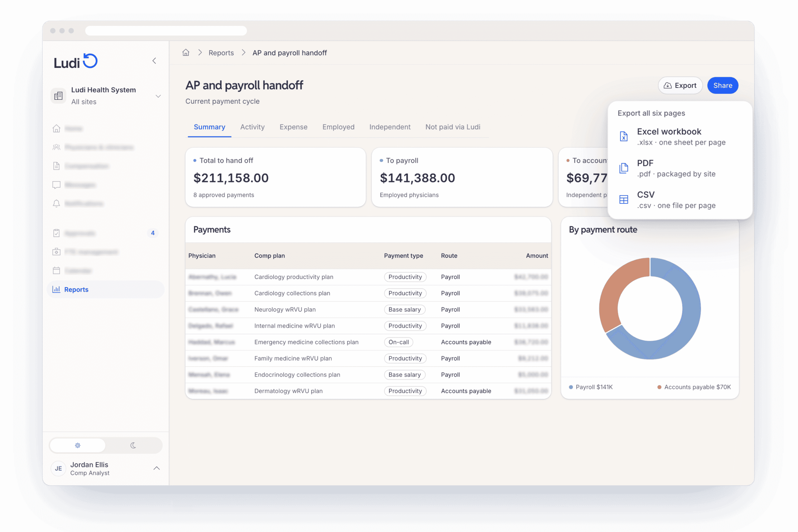The height and width of the screenshot is (532, 798).
Task: Switch to the Activity tab
Action: [252, 127]
